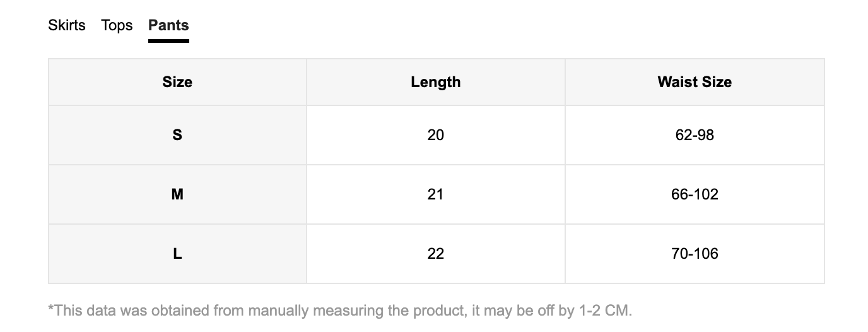Click the Size column header
This screenshot has height=332, width=868.
[177, 82]
